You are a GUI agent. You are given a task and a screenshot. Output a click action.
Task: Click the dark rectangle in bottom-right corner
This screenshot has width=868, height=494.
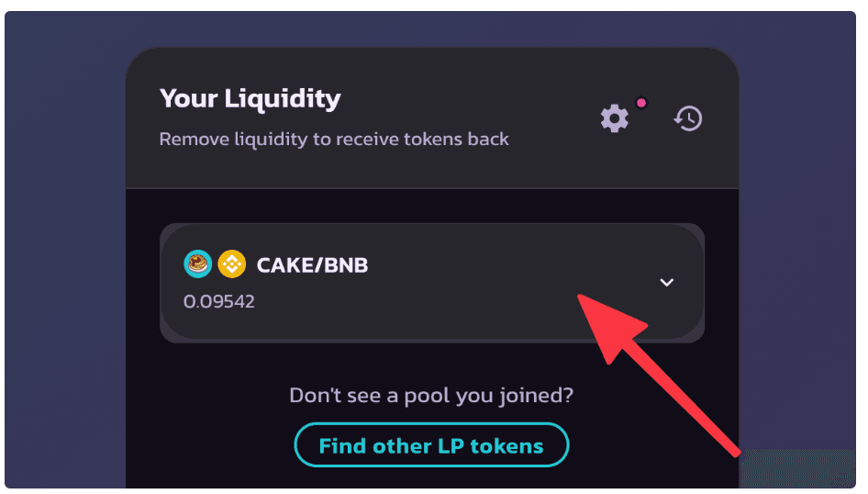(x=796, y=468)
